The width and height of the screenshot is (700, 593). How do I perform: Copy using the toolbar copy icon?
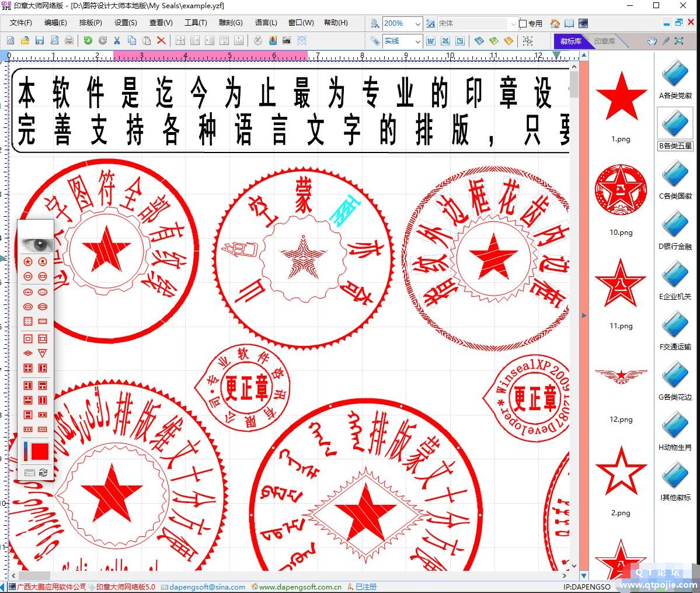click(132, 41)
